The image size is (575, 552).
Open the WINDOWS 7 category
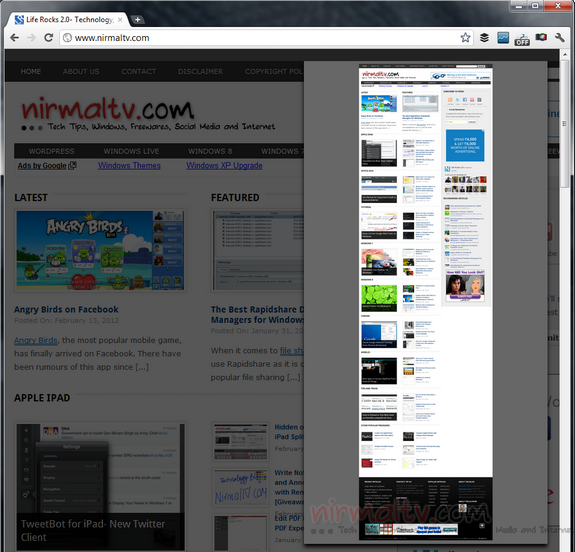click(282, 151)
